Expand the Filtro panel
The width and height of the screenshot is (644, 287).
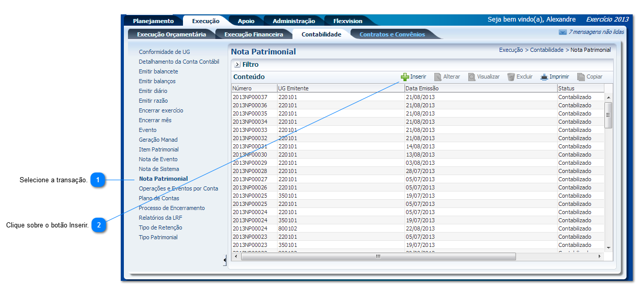click(x=237, y=65)
